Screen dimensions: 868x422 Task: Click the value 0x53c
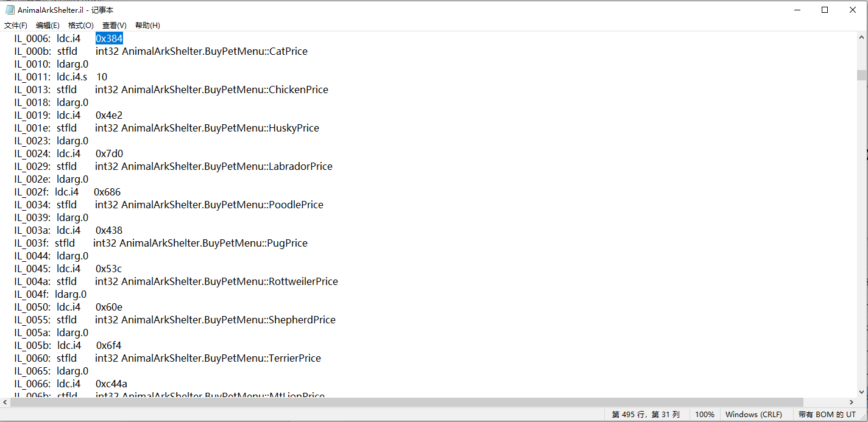click(x=109, y=269)
